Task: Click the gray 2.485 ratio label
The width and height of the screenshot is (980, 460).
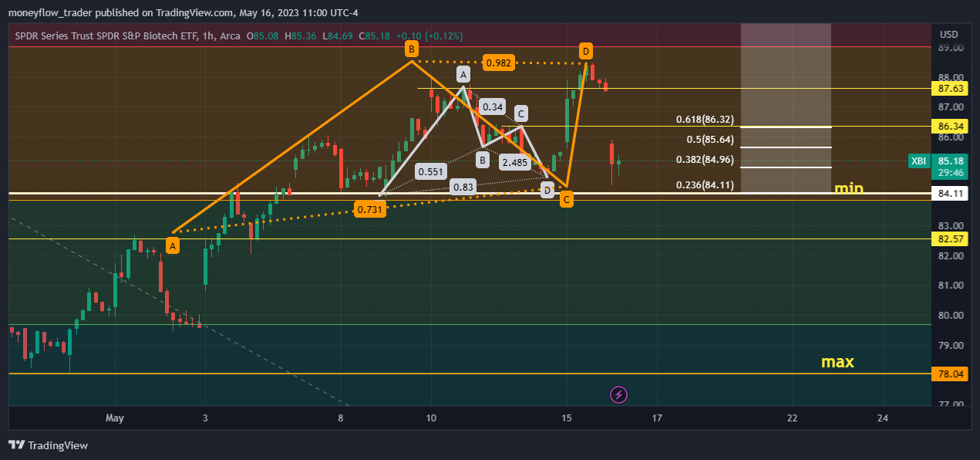Action: [514, 163]
